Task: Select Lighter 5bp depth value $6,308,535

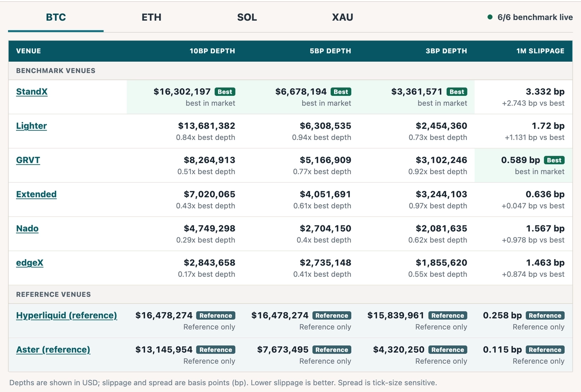Action: point(326,126)
